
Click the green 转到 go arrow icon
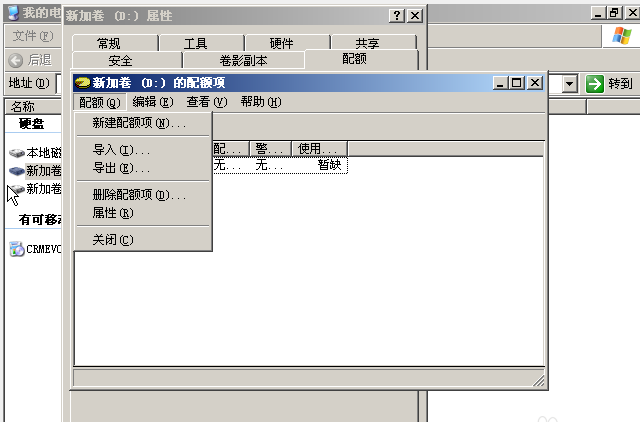click(595, 84)
